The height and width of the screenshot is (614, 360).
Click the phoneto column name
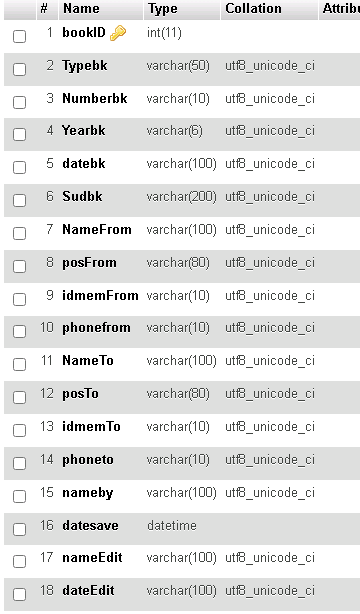(x=88, y=459)
